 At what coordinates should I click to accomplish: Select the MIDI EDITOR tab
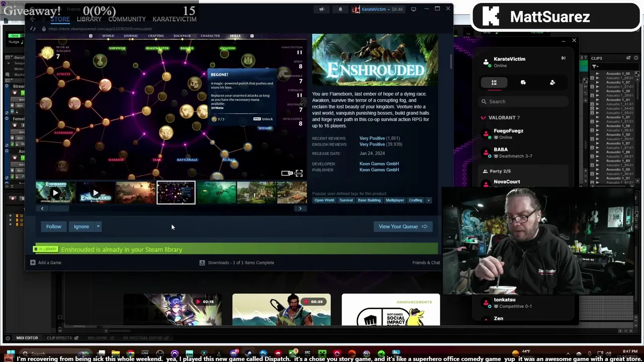pos(27,338)
